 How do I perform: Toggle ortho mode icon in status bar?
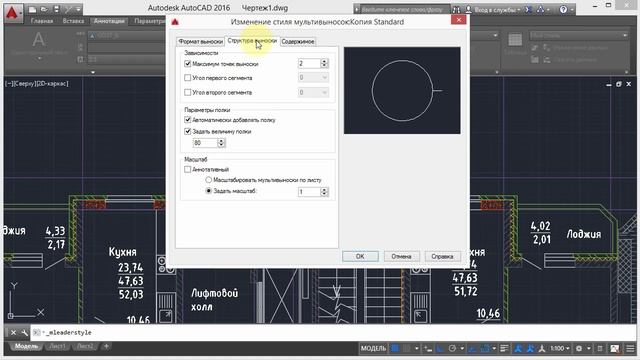click(440, 348)
